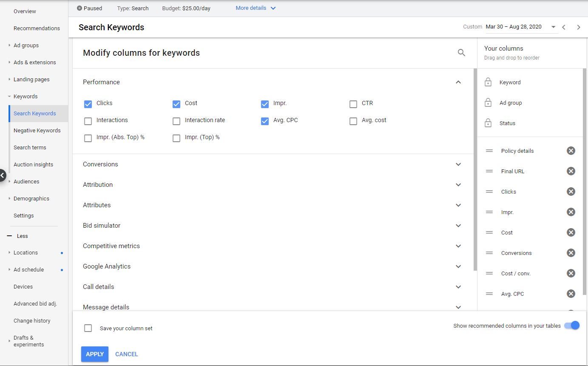Toggle Show recommended columns in your tables
This screenshot has height=366, width=588.
pos(572,326)
